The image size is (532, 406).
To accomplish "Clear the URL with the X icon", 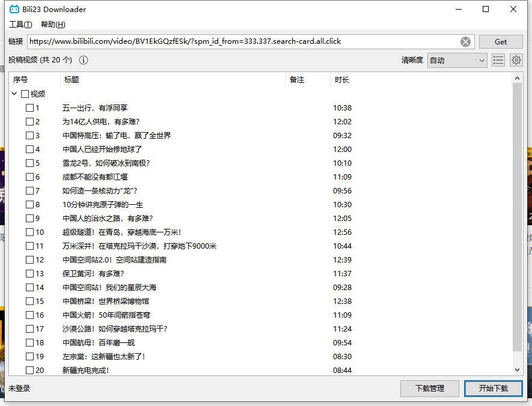I will tap(466, 41).
